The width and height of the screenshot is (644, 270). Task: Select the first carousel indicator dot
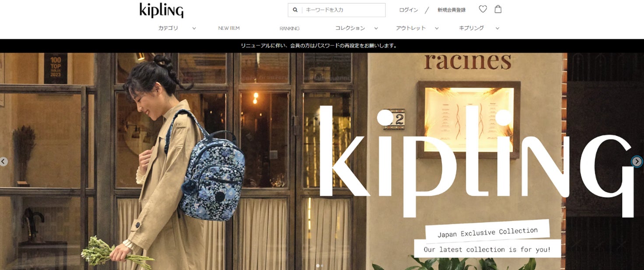tap(318, 266)
